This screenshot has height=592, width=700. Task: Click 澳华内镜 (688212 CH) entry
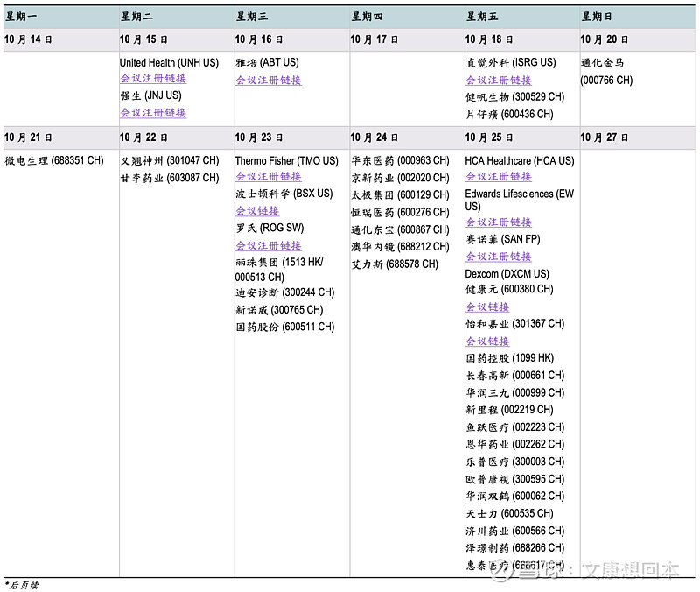coord(400,247)
